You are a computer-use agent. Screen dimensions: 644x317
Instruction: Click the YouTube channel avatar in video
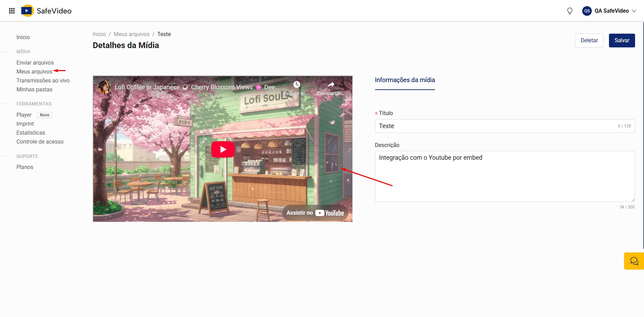[104, 87]
